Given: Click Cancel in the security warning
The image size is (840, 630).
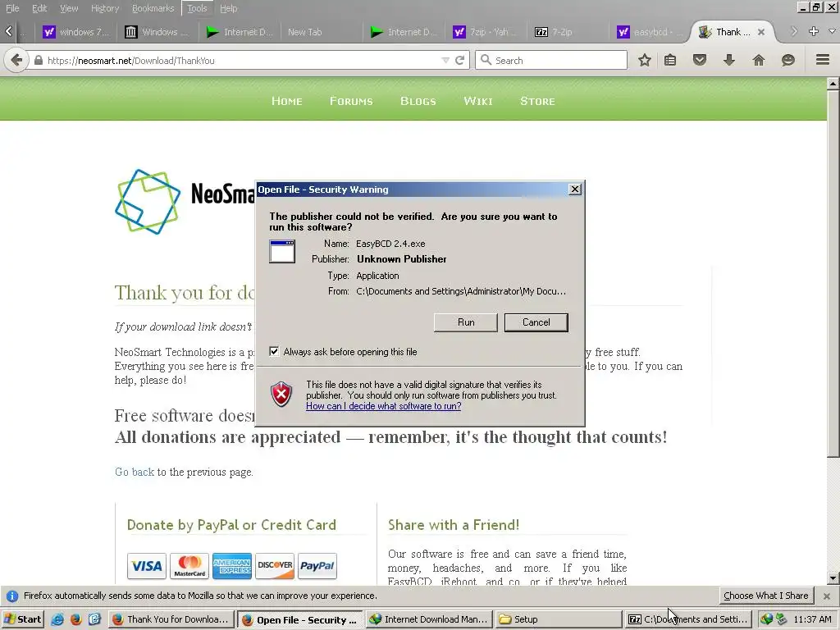Looking at the screenshot, I should [x=536, y=322].
